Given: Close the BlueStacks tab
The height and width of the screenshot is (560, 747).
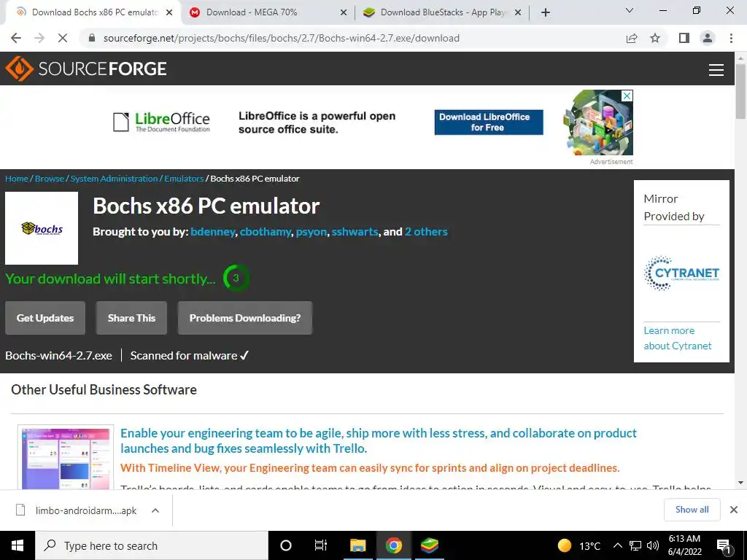Looking at the screenshot, I should (519, 13).
